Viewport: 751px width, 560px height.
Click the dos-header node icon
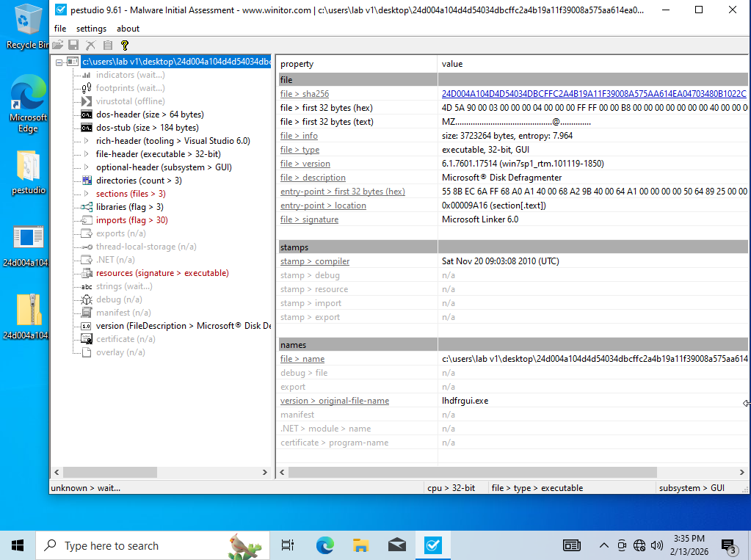click(x=87, y=114)
